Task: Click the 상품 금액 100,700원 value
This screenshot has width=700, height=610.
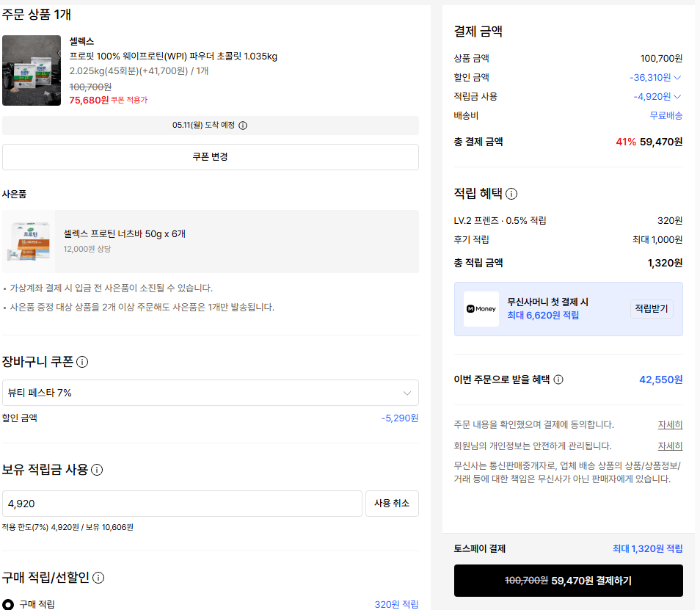Action: click(661, 59)
